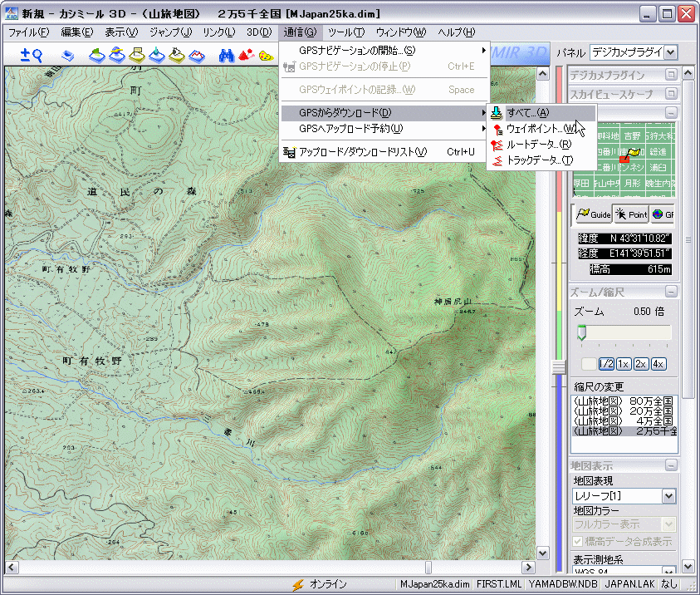Click the red zigzag icon beside トラックデータ
Image resolution: width=700 pixels, height=595 pixels.
pos(497,160)
